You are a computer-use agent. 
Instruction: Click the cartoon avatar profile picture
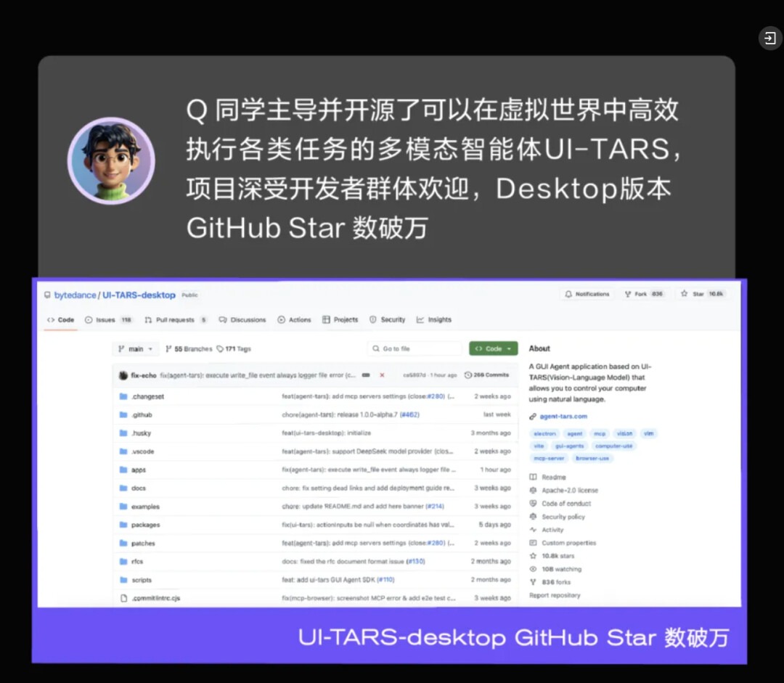coord(111,161)
